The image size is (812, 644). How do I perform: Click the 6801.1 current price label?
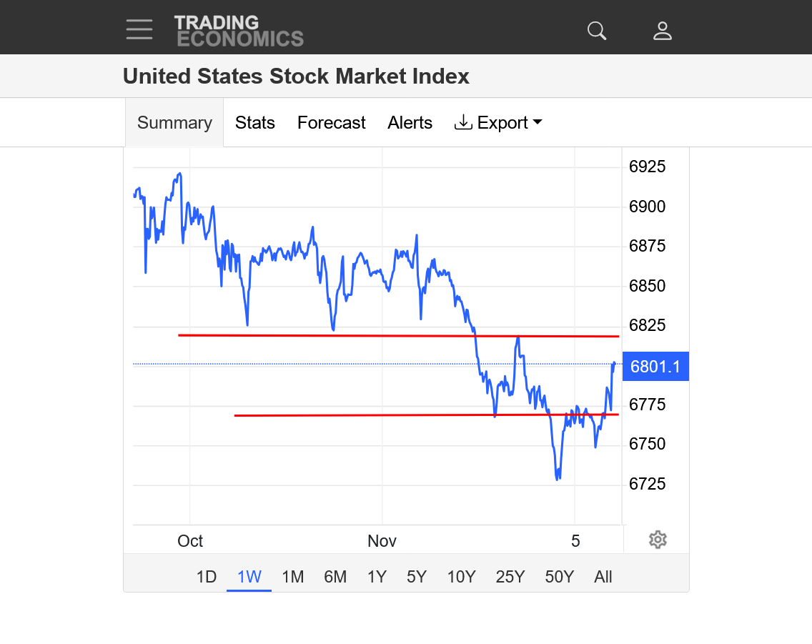pyautogui.click(x=655, y=367)
